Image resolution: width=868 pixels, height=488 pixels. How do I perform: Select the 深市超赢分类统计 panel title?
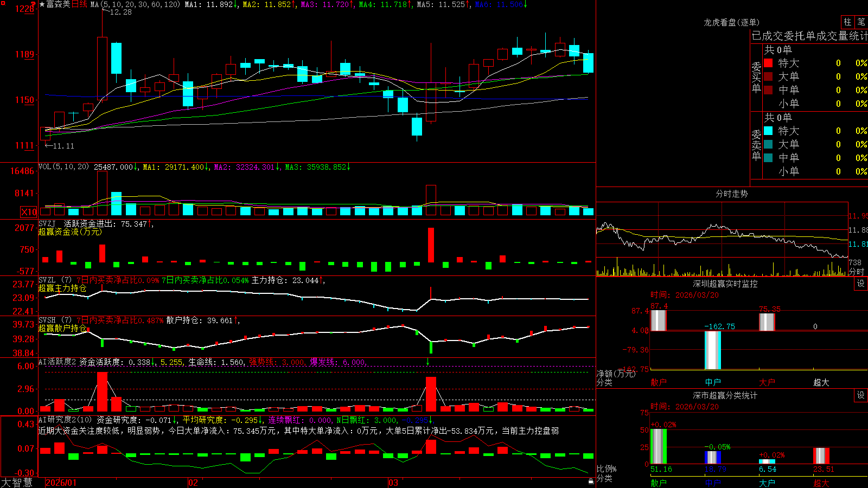(725, 395)
